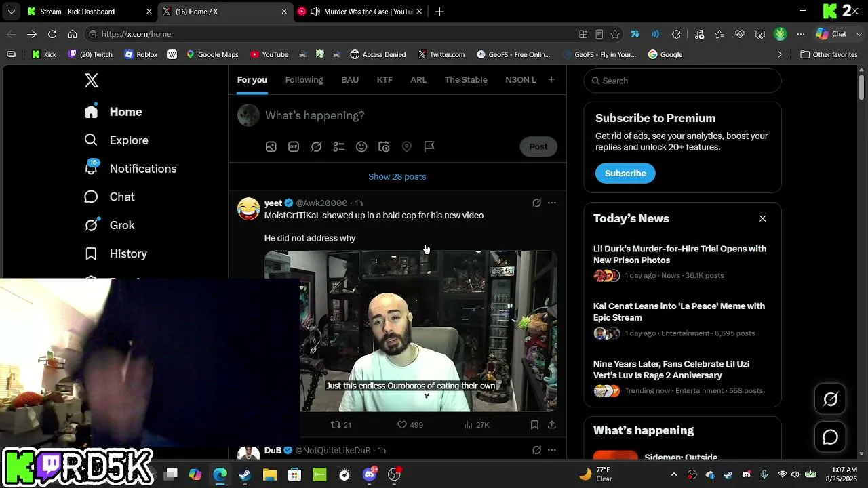
Task: Schedule the post in composer
Action: pyautogui.click(x=384, y=146)
